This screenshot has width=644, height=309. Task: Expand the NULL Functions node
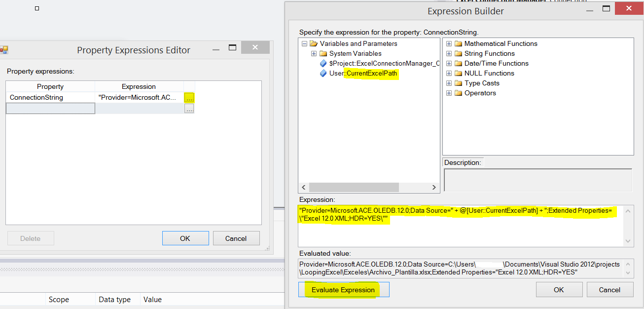(449, 73)
